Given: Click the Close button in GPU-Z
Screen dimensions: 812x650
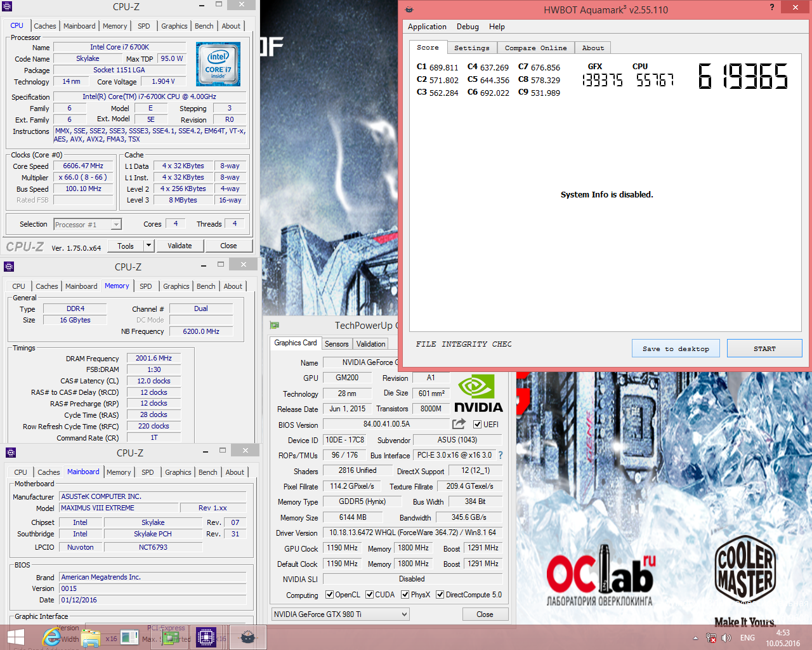Looking at the screenshot, I should [485, 614].
